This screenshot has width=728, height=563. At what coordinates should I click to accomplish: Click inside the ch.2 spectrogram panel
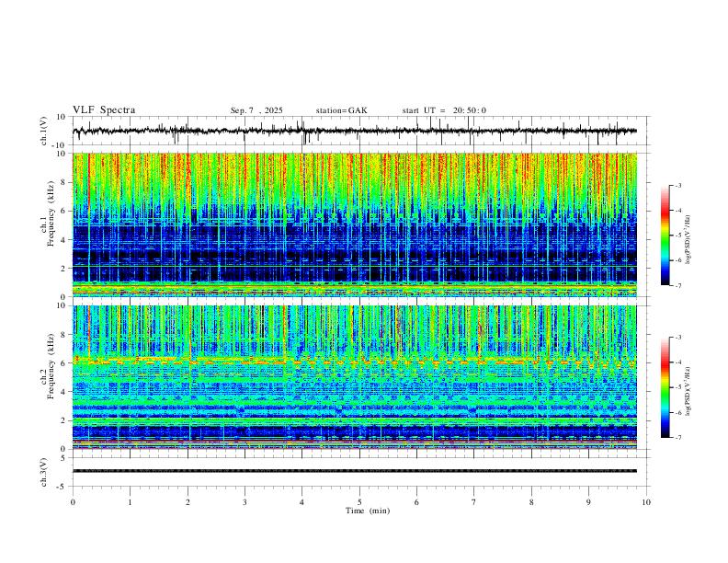click(354, 377)
